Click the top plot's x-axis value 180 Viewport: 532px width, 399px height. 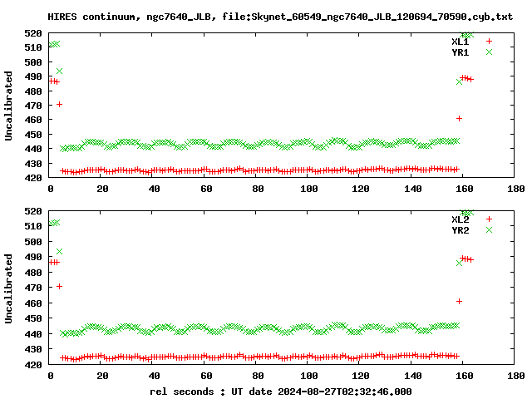coord(516,189)
